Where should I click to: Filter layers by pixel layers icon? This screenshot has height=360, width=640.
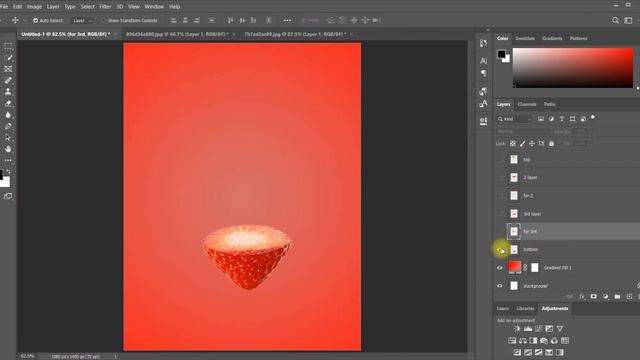pyautogui.click(x=541, y=119)
